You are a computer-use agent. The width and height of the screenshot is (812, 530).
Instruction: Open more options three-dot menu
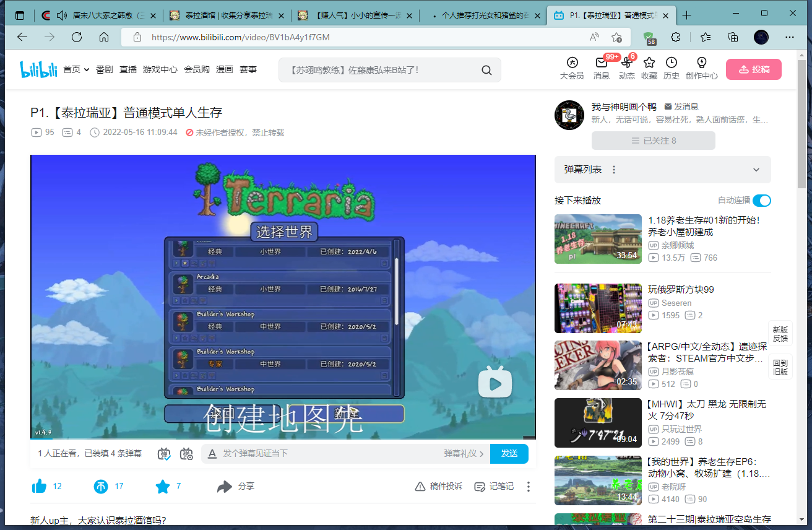point(528,487)
